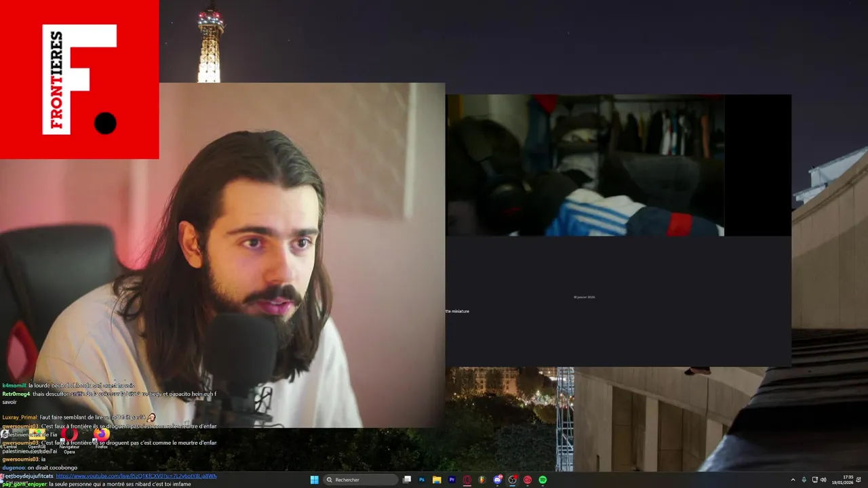This screenshot has height=488, width=868.
Task: Click the microphone icon in system tray
Action: click(x=804, y=480)
